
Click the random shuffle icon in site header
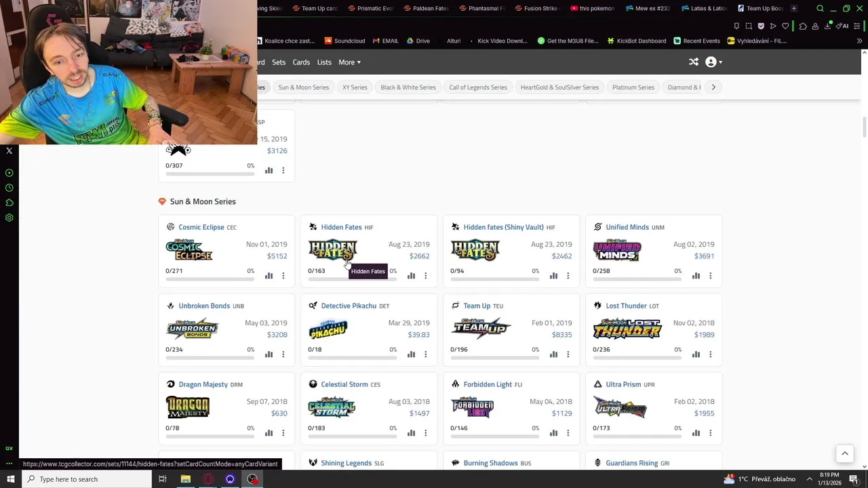[x=694, y=62]
